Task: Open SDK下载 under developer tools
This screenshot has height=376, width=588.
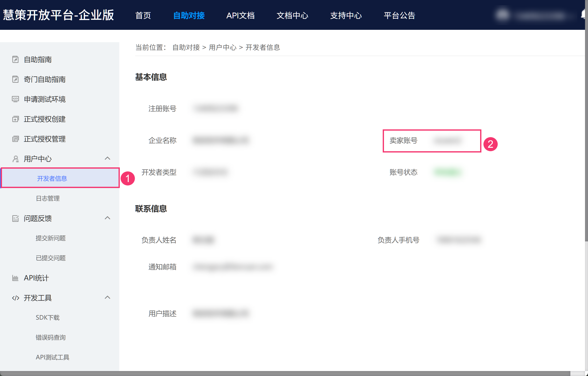Action: coord(47,318)
